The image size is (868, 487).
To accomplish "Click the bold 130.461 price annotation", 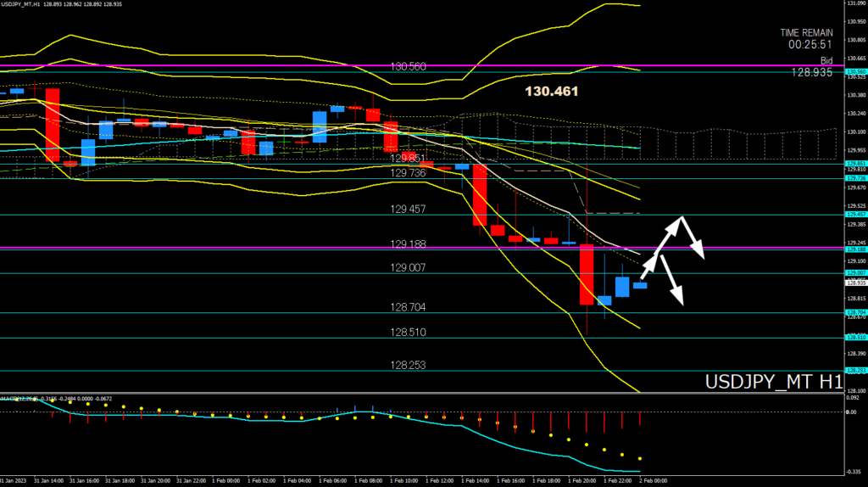I will pos(551,92).
